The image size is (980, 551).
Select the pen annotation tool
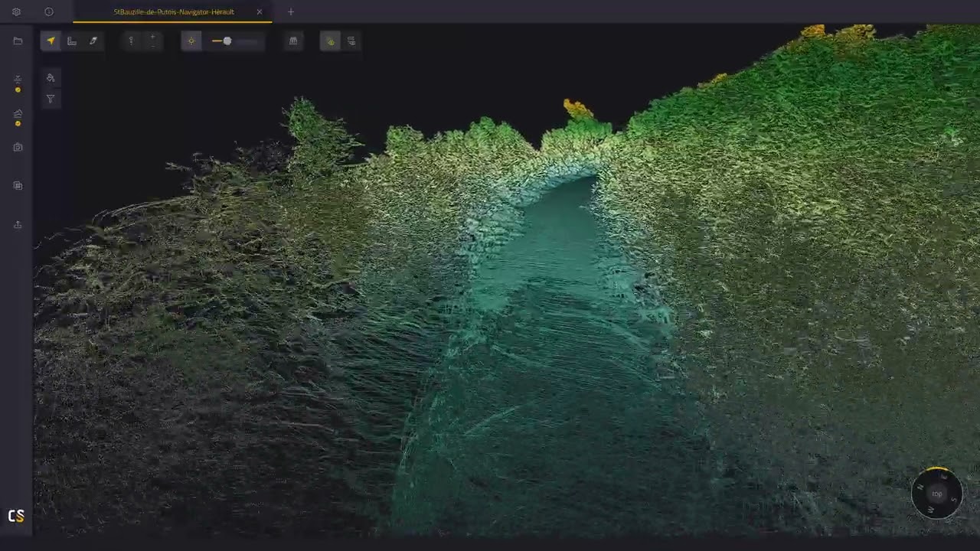point(93,41)
